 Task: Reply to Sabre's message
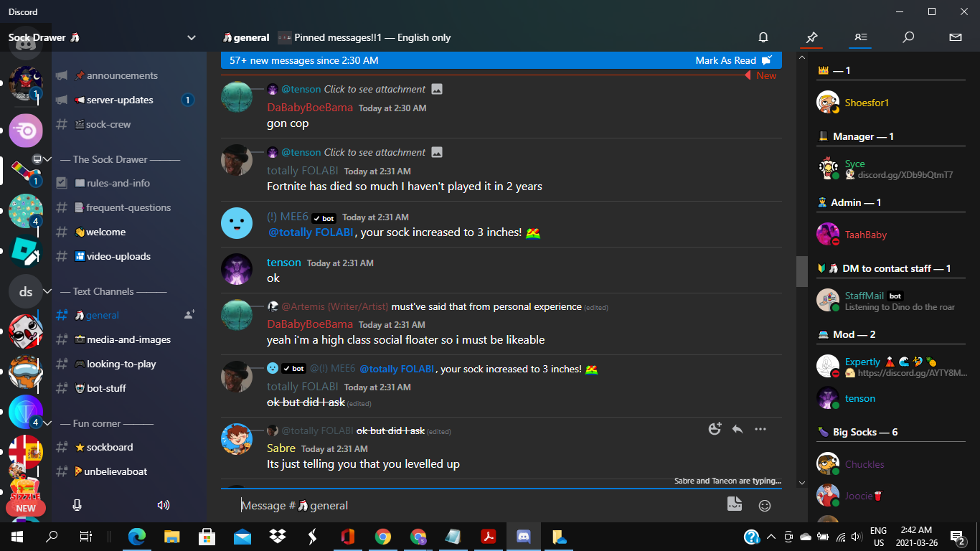(x=738, y=428)
